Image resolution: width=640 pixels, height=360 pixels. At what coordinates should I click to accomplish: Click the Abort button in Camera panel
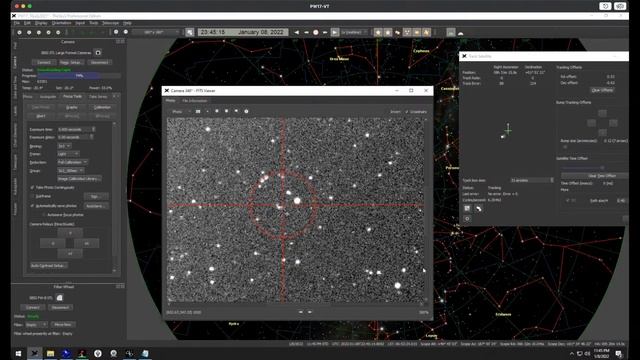[41, 116]
